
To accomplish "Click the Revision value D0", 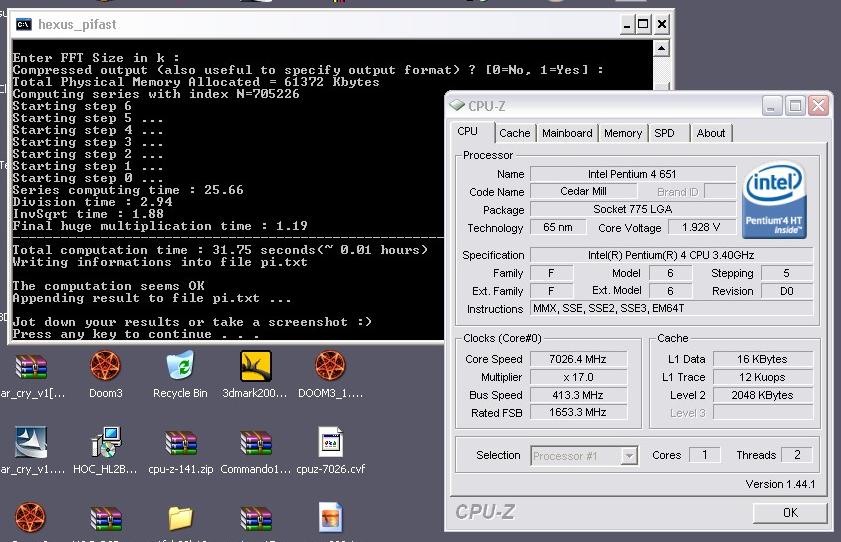I will coord(787,291).
